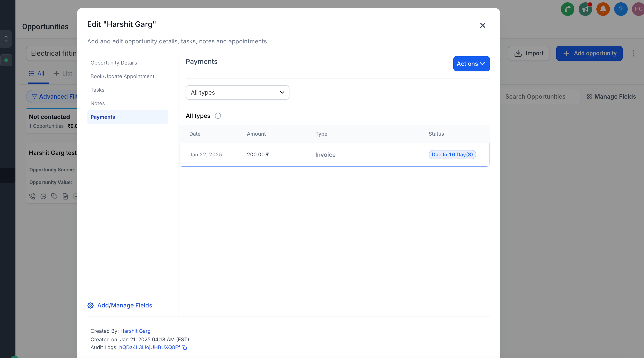This screenshot has width=644, height=358.
Task: Open the notifications bell icon
Action: (x=603, y=9)
